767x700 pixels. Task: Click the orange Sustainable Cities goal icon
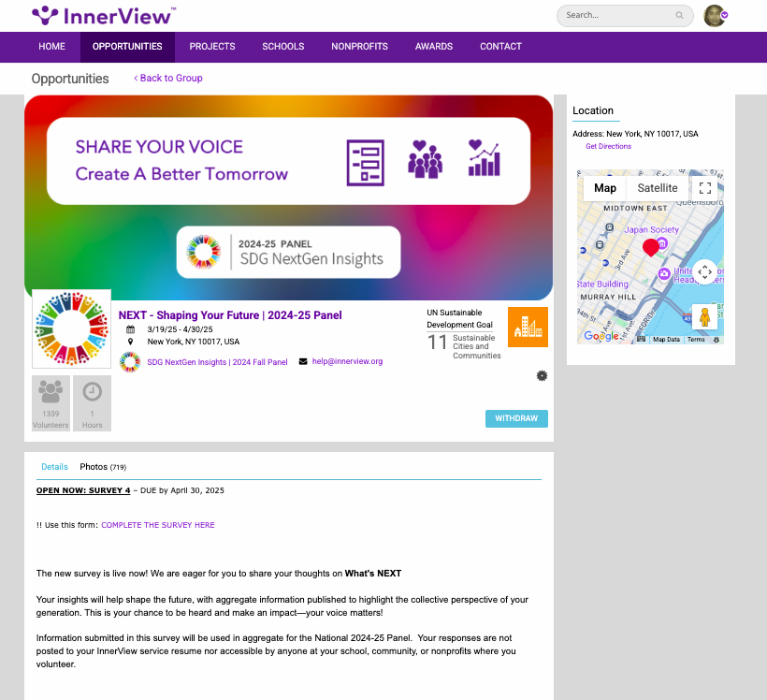click(x=528, y=327)
